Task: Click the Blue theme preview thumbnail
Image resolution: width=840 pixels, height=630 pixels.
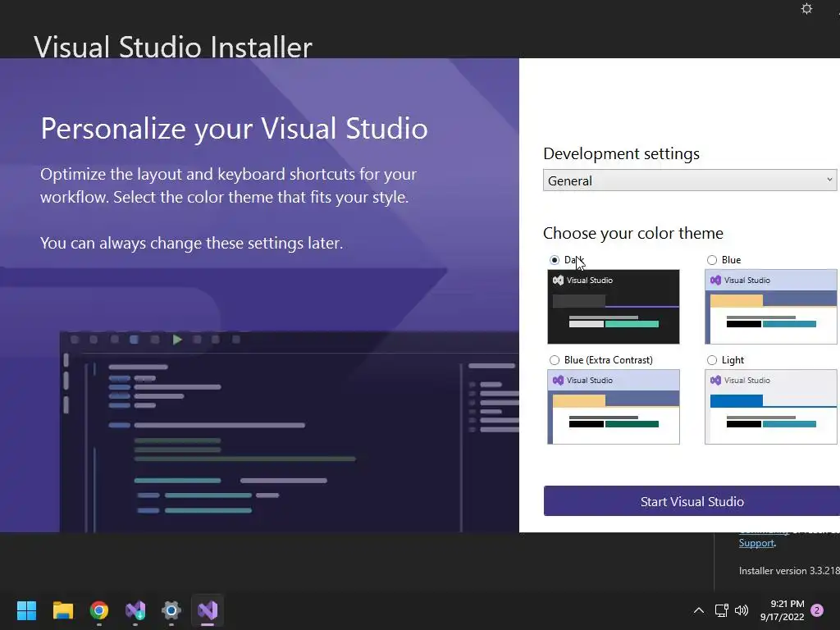Action: pos(771,307)
